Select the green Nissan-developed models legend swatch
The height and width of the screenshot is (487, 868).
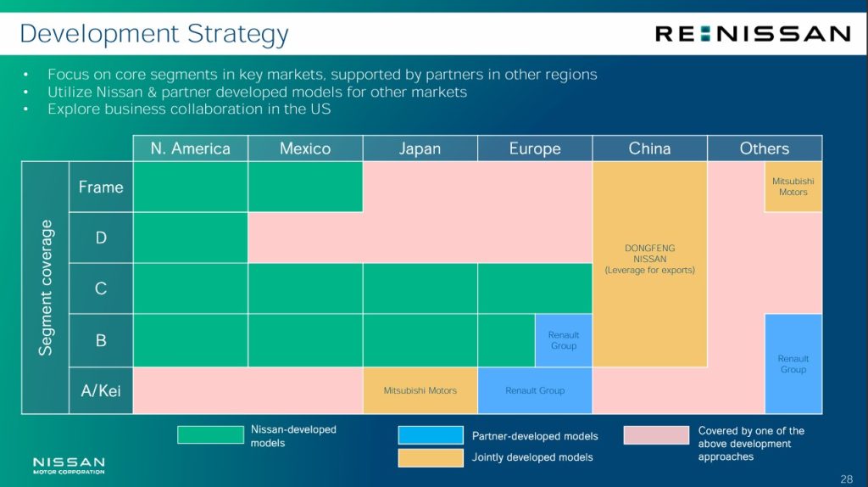(x=210, y=434)
